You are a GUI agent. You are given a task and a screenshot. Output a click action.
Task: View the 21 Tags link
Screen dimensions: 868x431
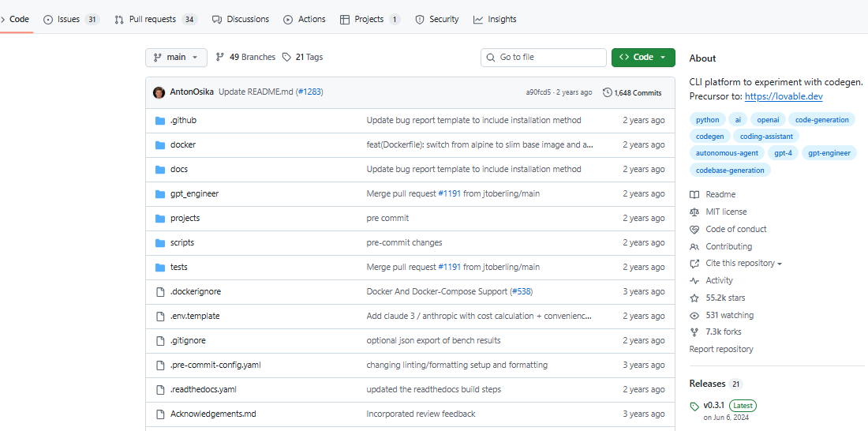pos(302,57)
